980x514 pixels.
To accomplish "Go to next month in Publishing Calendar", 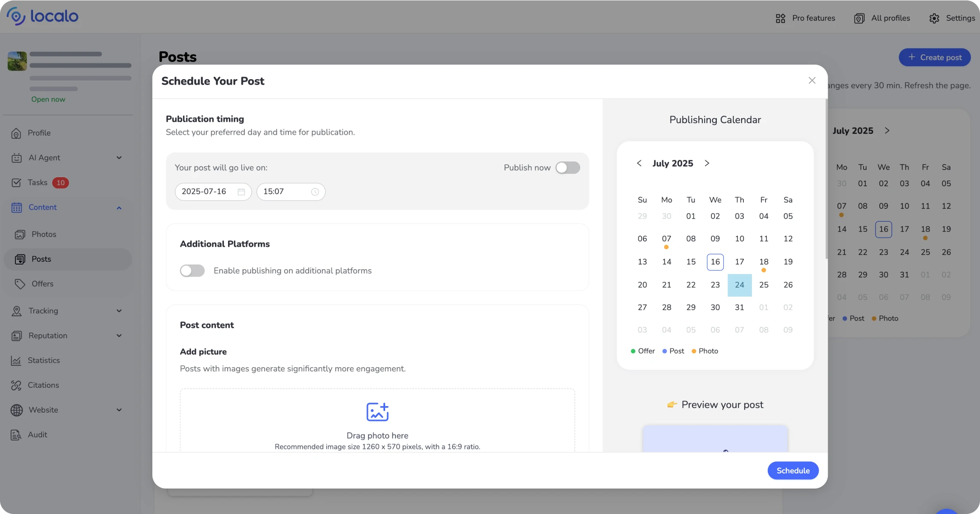I will point(707,163).
